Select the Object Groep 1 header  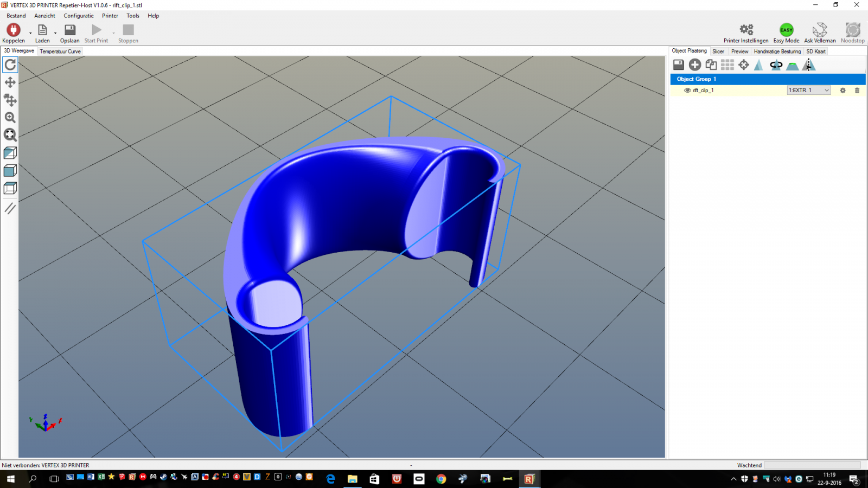(768, 79)
